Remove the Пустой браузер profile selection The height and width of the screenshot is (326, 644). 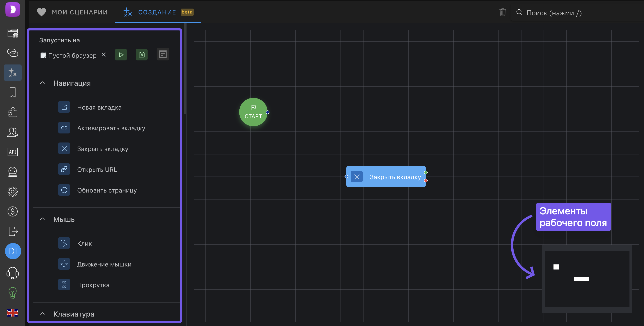pyautogui.click(x=104, y=55)
